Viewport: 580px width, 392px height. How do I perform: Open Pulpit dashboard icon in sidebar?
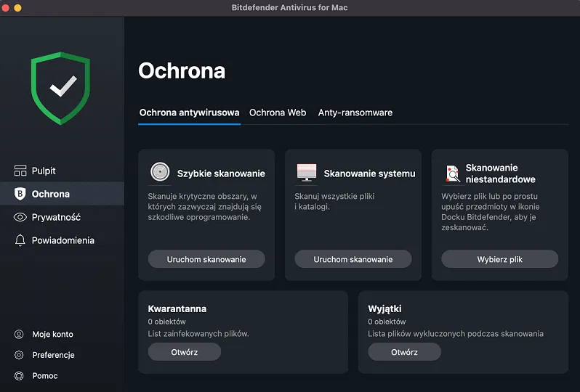point(20,171)
